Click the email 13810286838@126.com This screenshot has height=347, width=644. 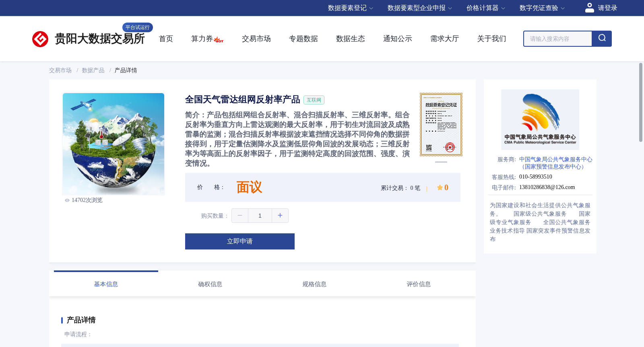click(547, 187)
